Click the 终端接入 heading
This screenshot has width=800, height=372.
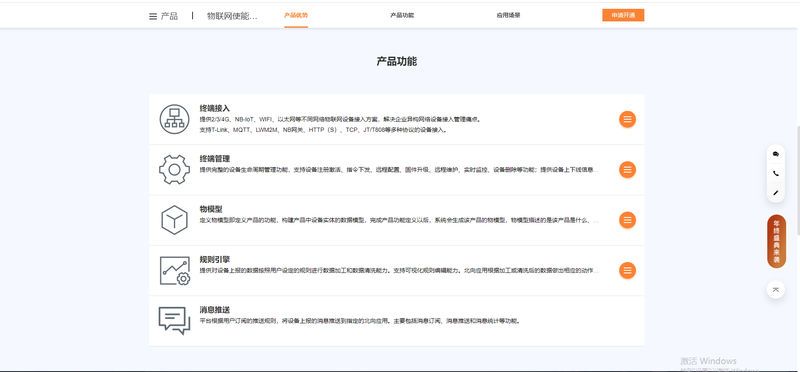[x=215, y=108]
